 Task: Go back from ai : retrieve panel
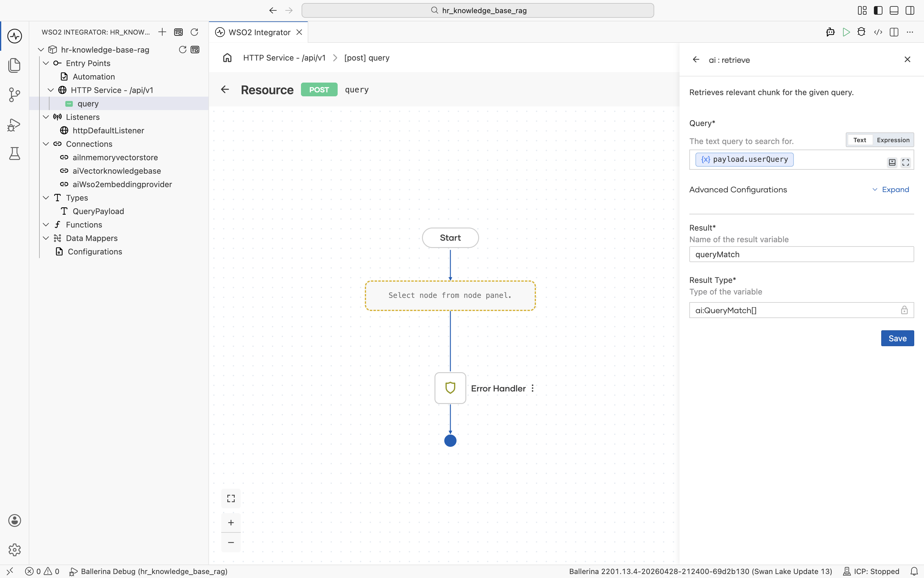pyautogui.click(x=696, y=60)
